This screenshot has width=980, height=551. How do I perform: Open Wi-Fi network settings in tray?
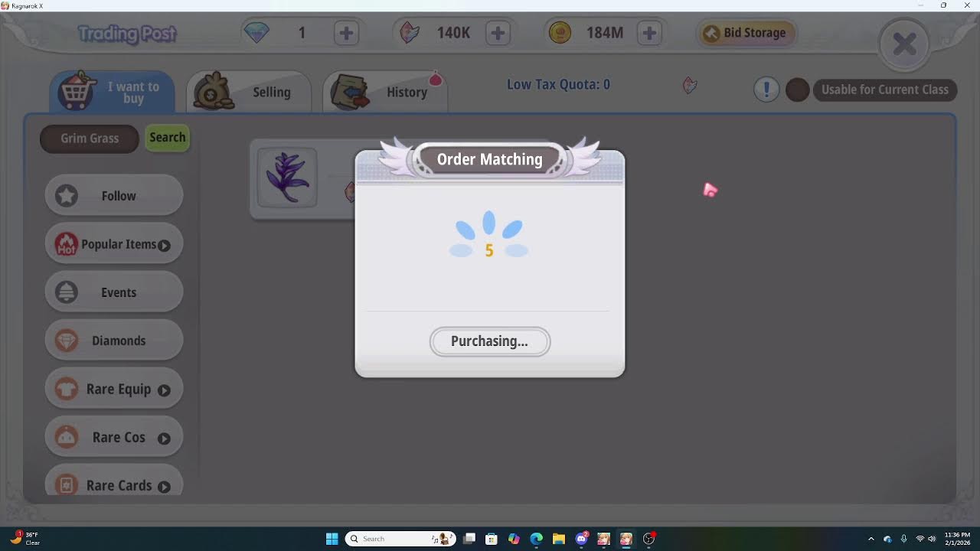click(920, 539)
